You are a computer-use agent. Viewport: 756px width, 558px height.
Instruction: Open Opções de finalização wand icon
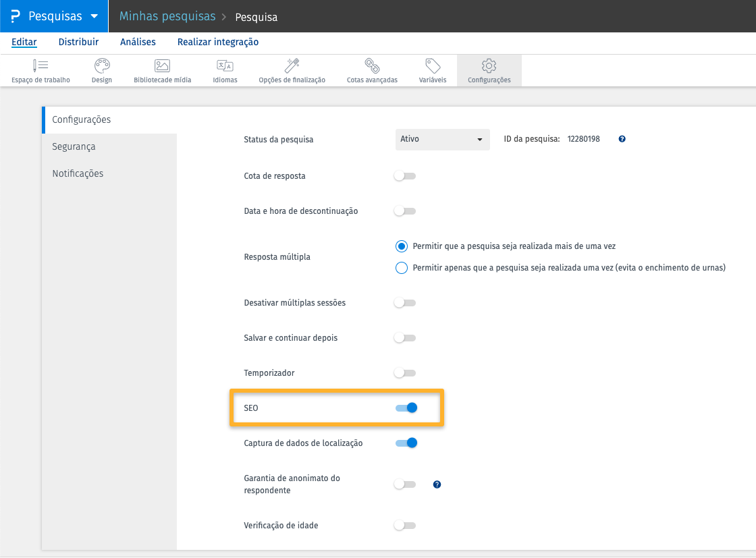292,66
